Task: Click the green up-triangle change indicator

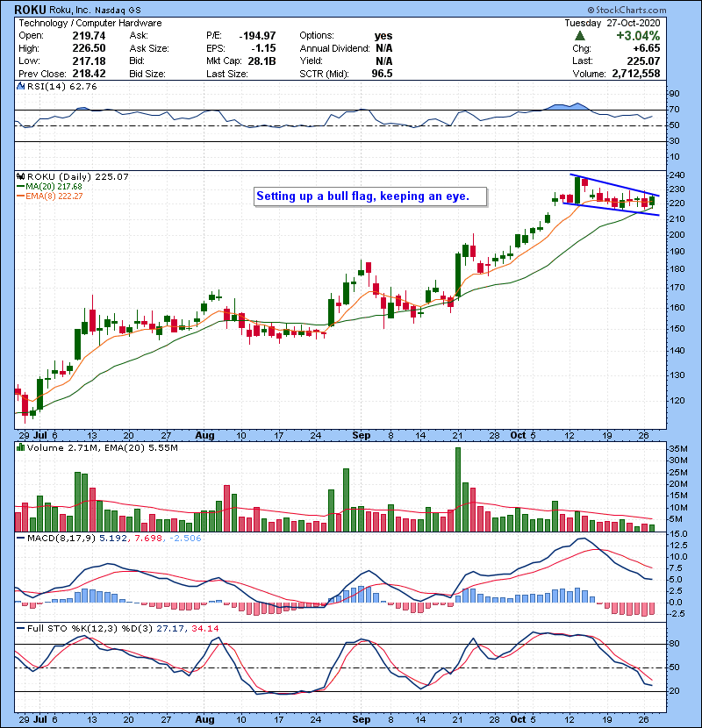Action: tap(579, 35)
